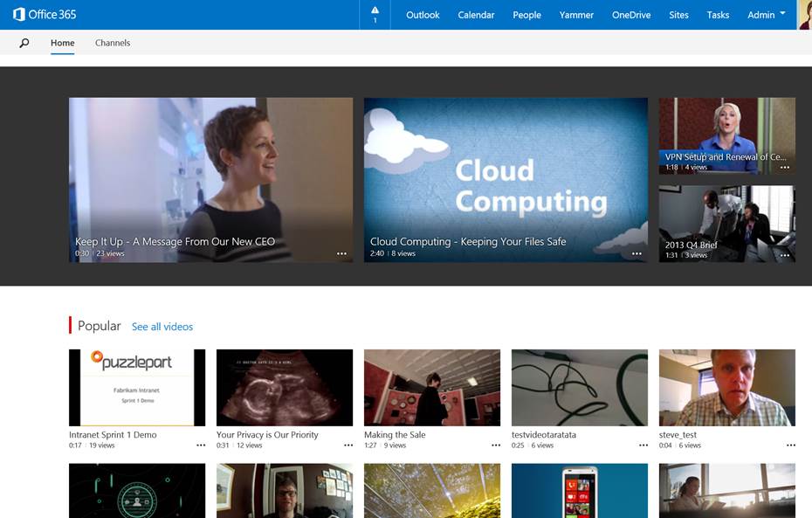Open more options for VPN Setup video
This screenshot has width=812, height=518.
pos(785,168)
